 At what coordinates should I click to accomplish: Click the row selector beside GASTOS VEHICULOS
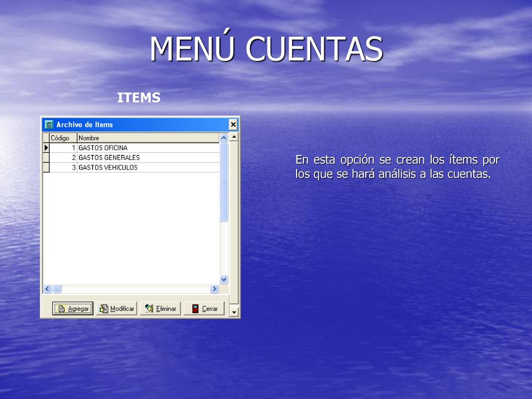pos(46,167)
